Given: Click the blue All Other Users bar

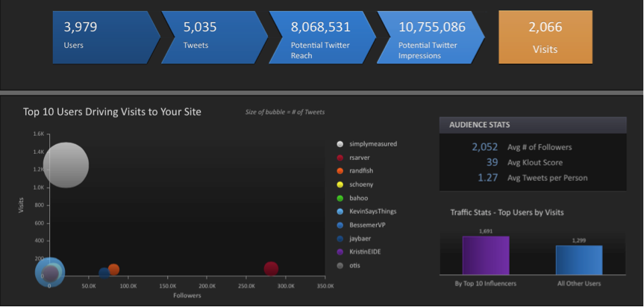Looking at the screenshot, I should [579, 260].
